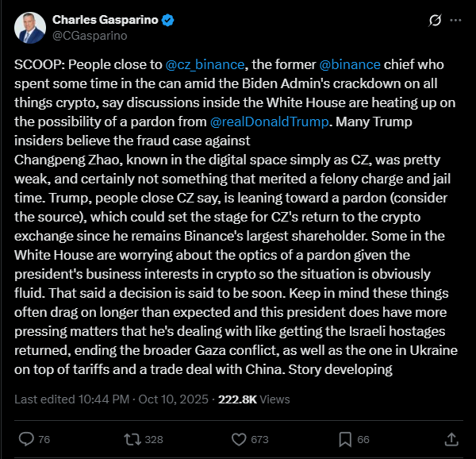Click the 673 likes count
476x459 pixels.
[259, 438]
